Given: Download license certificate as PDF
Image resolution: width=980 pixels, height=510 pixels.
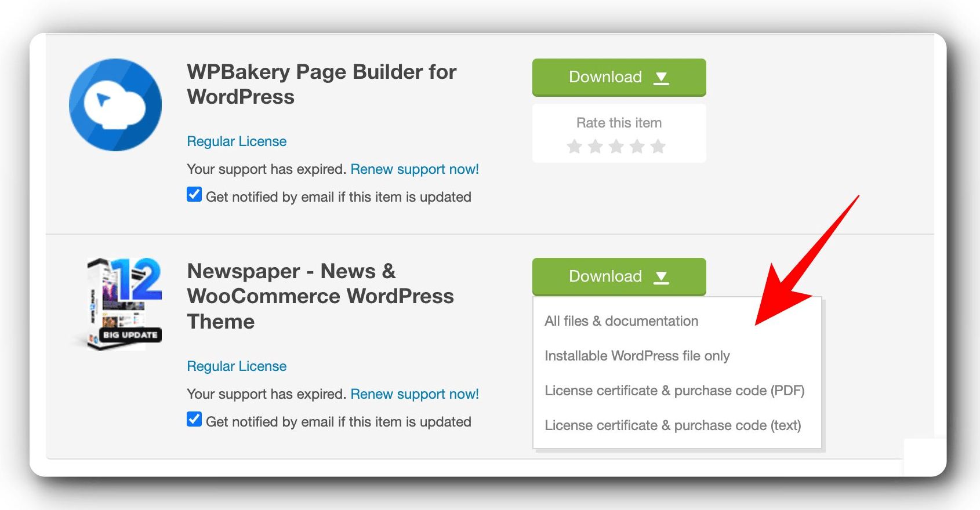Looking at the screenshot, I should [674, 391].
